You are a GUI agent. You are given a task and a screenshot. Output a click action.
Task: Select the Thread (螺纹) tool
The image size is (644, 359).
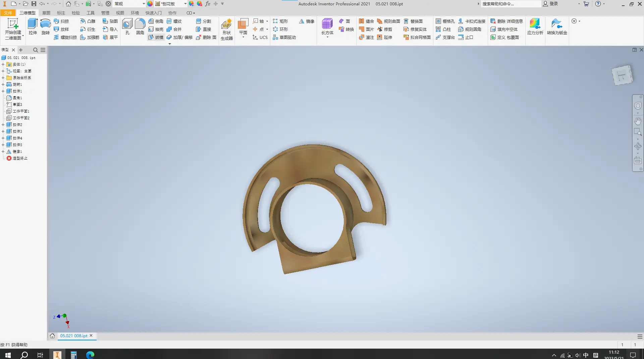(174, 21)
